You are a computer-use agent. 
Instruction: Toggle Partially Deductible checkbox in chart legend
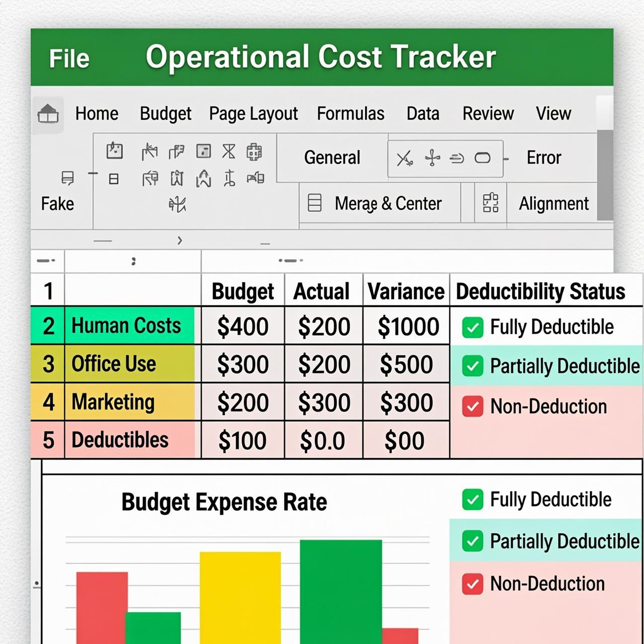(x=472, y=541)
